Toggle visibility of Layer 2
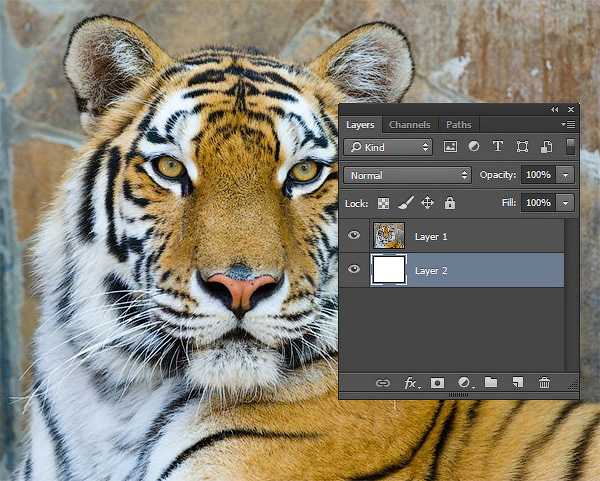 (x=354, y=270)
